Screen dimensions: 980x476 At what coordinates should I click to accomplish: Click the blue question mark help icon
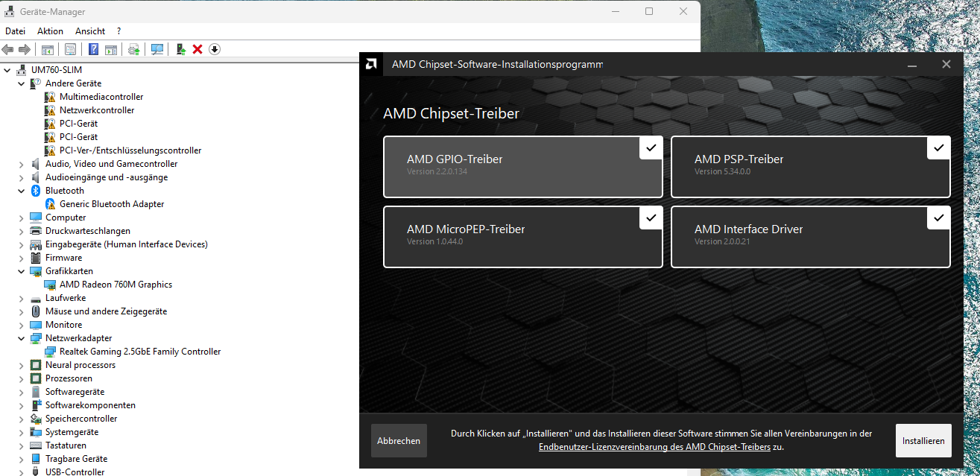(x=93, y=49)
